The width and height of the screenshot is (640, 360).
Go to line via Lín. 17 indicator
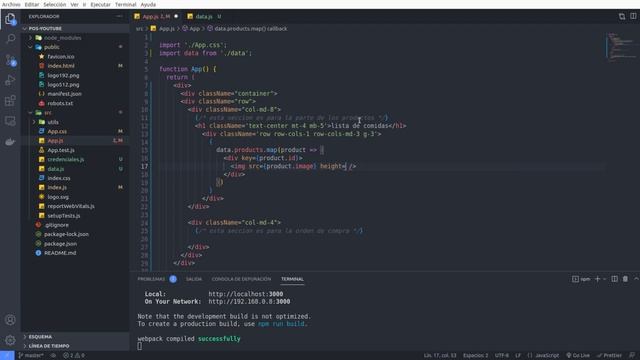440,356
